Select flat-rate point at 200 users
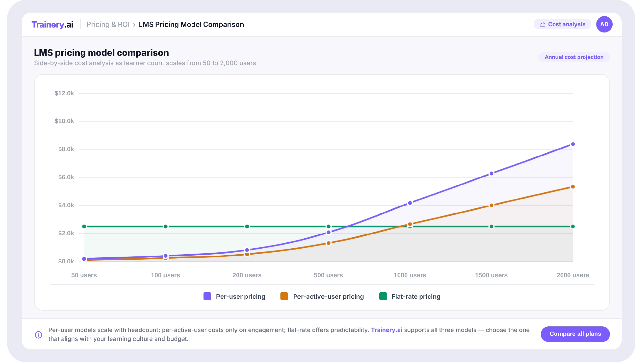 247,227
